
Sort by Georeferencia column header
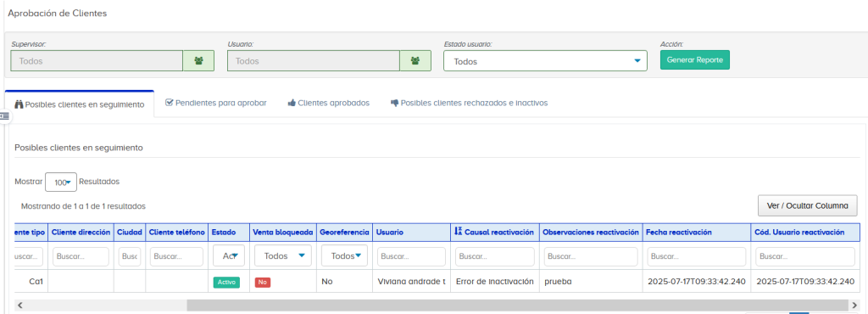[344, 233]
